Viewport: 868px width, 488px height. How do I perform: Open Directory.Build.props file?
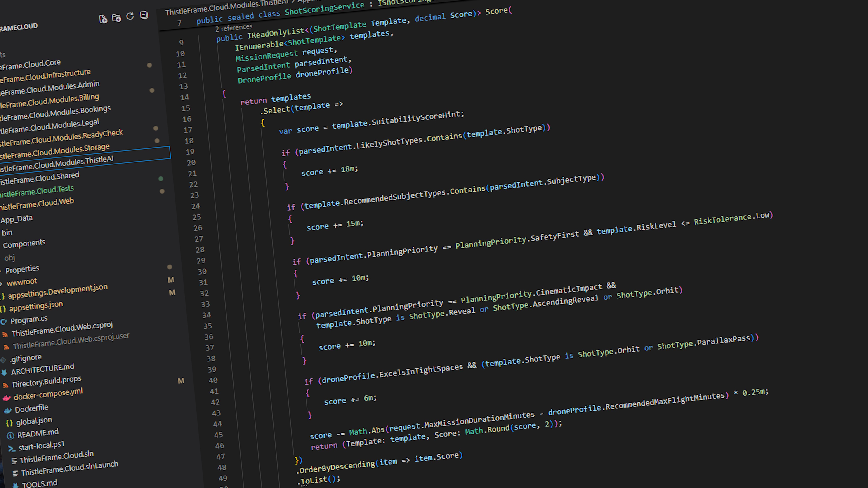[x=47, y=382]
